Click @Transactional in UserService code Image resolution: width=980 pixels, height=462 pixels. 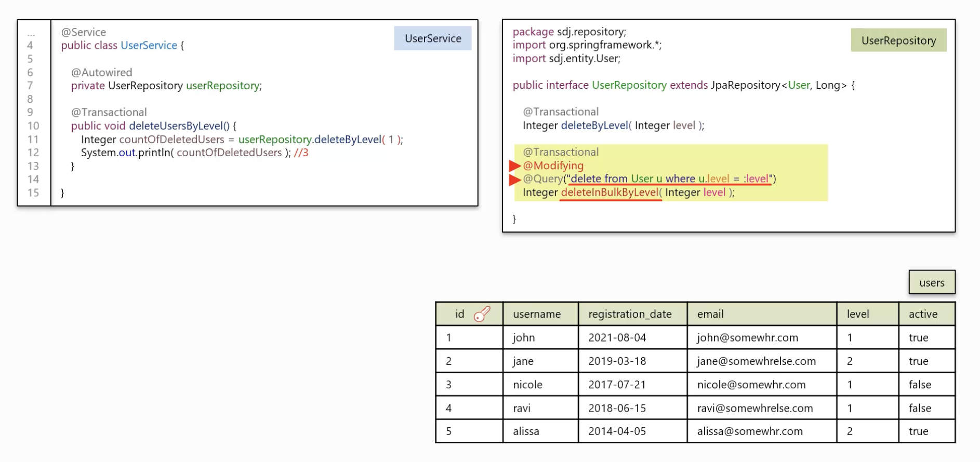[109, 112]
